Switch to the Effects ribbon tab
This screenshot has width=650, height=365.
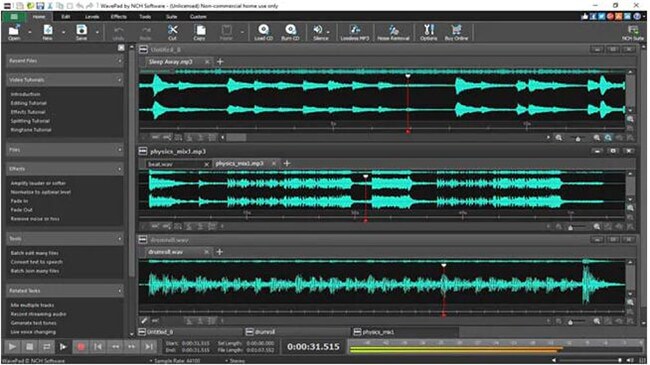(x=119, y=17)
